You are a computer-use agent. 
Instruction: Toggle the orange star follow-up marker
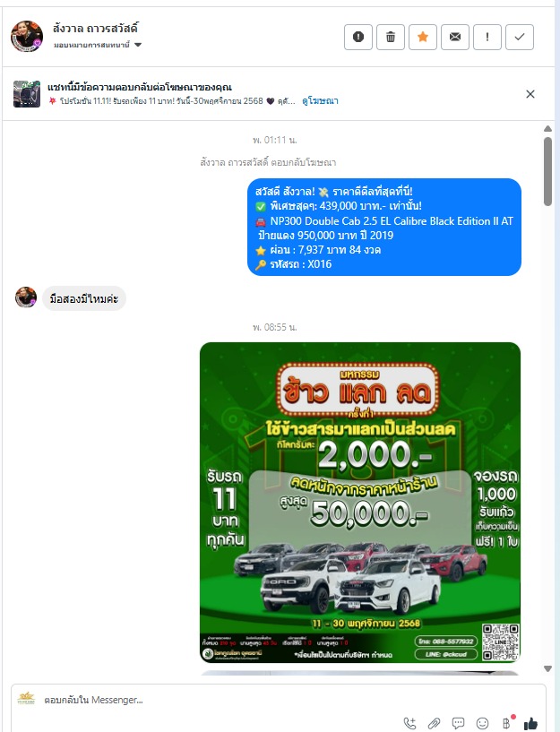[422, 37]
